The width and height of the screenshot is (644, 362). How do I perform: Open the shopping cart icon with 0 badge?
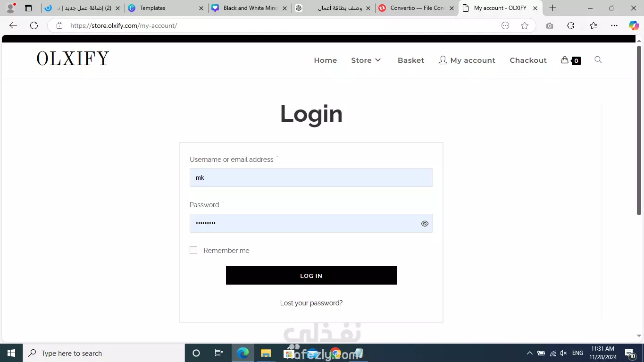(x=570, y=60)
